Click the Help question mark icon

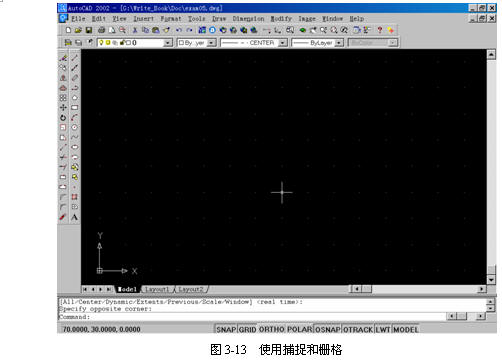click(380, 30)
